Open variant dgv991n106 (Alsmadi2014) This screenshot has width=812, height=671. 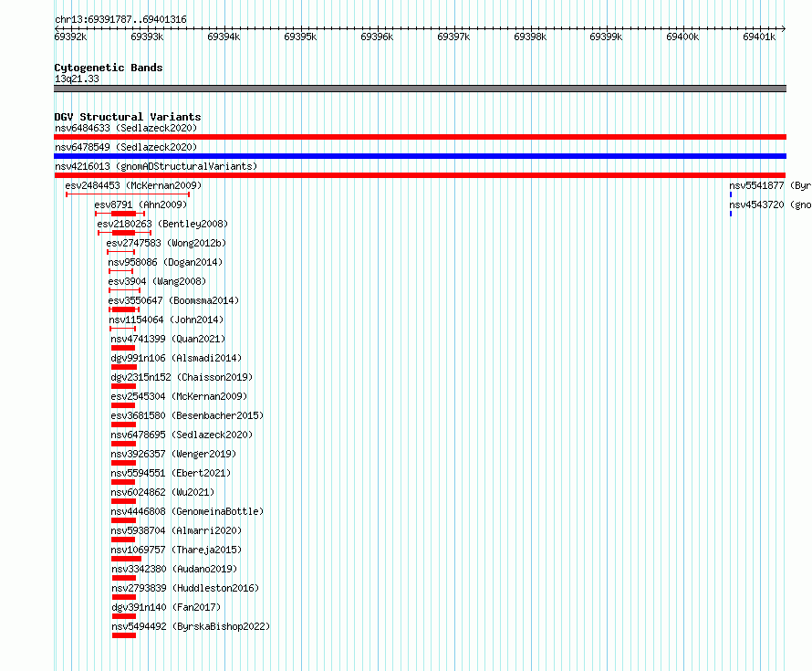coord(176,358)
